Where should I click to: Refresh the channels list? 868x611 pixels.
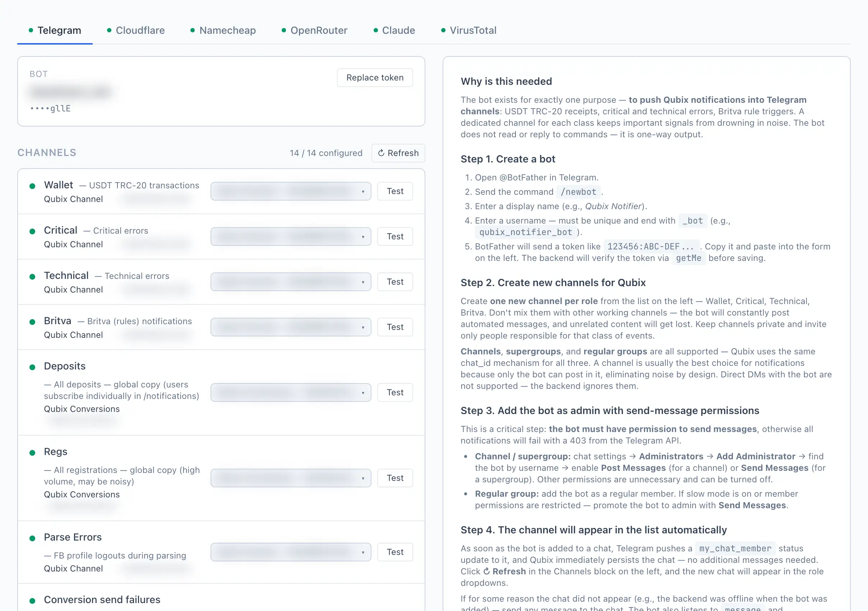click(x=398, y=153)
